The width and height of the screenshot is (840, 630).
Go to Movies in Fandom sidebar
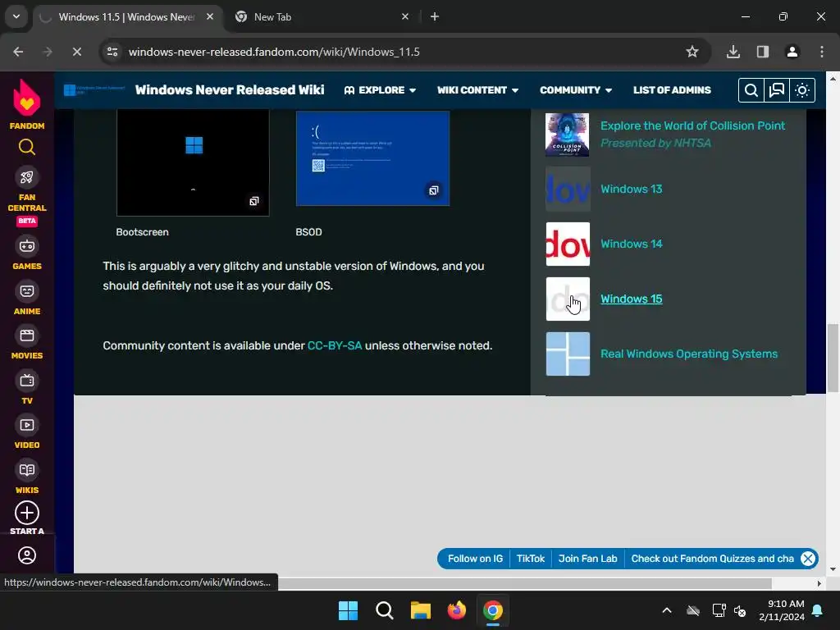pos(27,343)
